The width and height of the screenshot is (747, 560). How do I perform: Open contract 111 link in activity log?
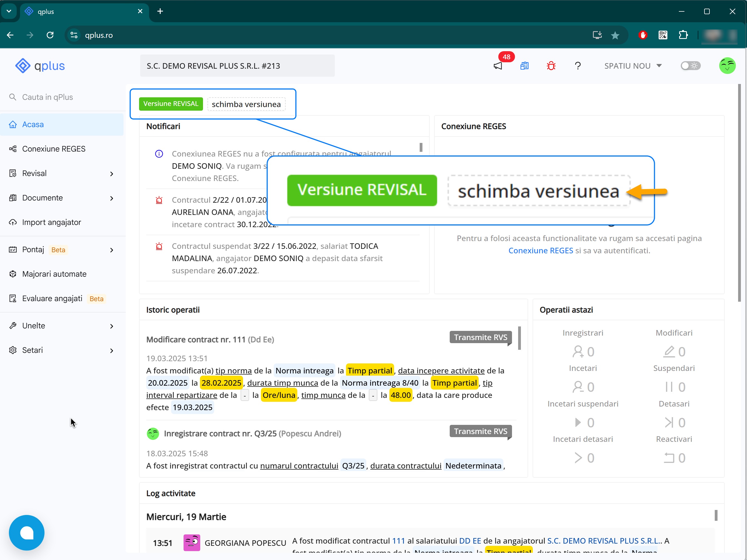tap(398, 541)
